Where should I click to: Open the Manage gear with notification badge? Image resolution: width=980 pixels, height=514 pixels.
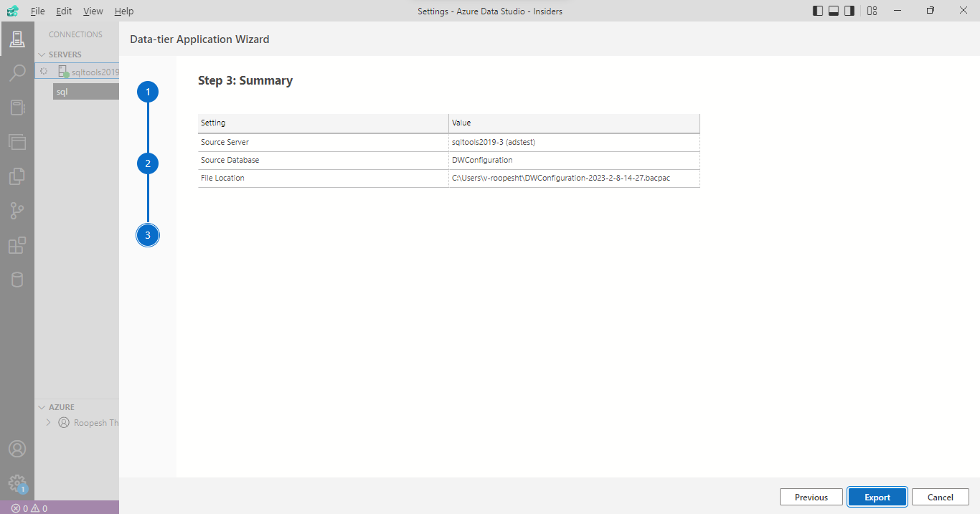coord(17,483)
